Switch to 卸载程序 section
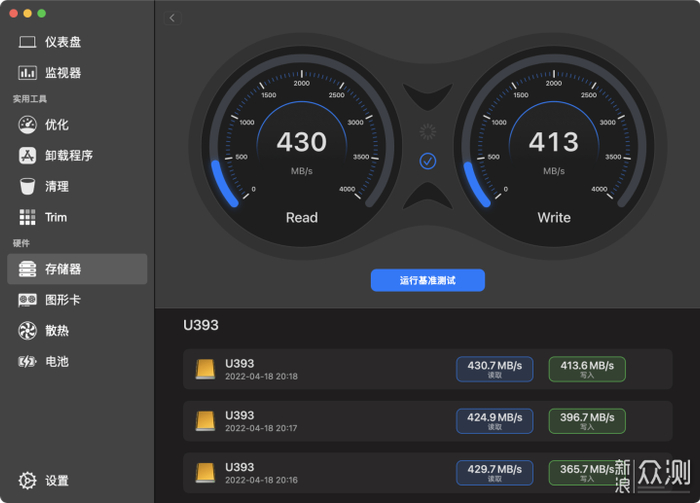 click(x=77, y=155)
